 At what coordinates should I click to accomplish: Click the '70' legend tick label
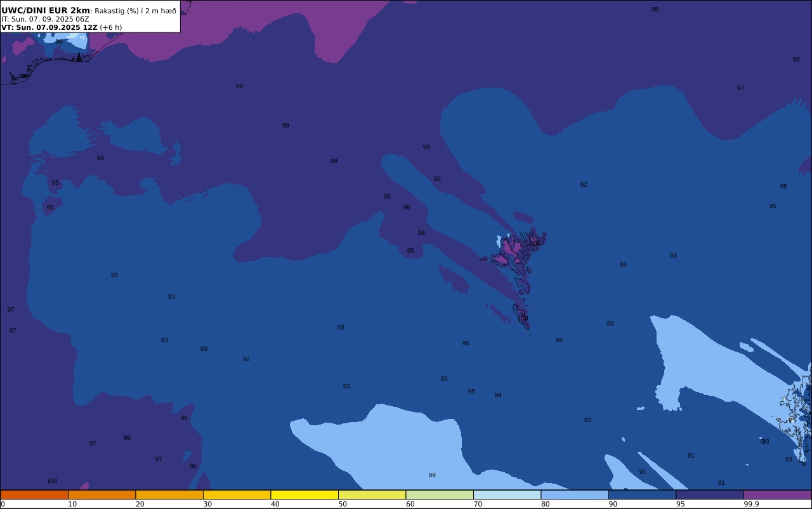pos(478,504)
